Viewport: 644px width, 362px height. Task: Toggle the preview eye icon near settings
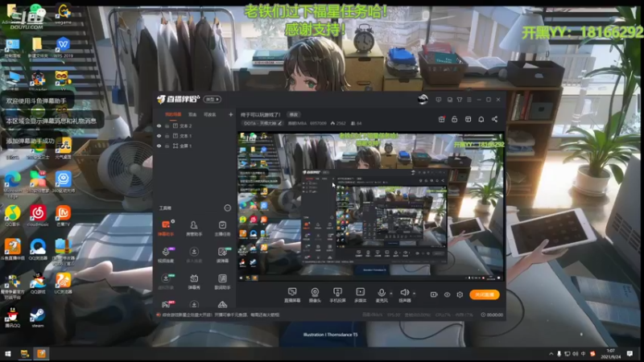coord(448,294)
